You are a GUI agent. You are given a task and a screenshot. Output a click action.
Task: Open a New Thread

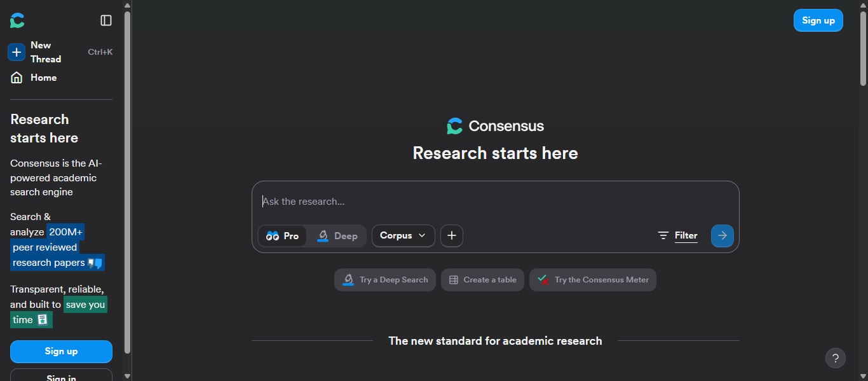16,52
